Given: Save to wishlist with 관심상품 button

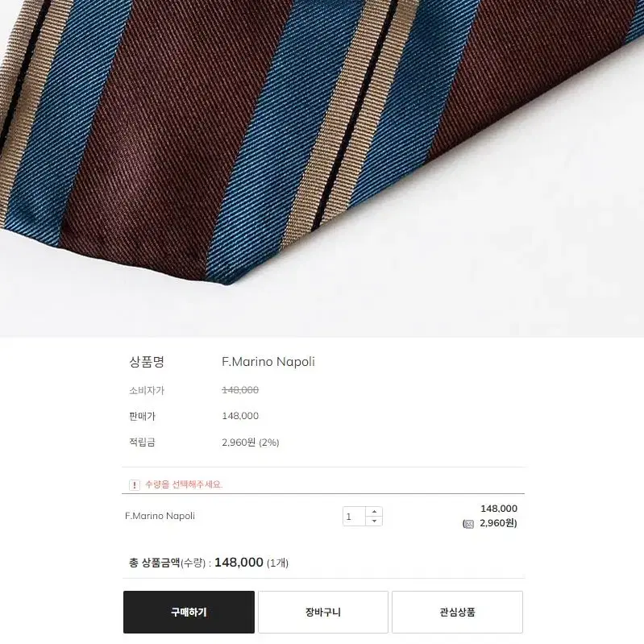Looking at the screenshot, I should pyautogui.click(x=457, y=612).
